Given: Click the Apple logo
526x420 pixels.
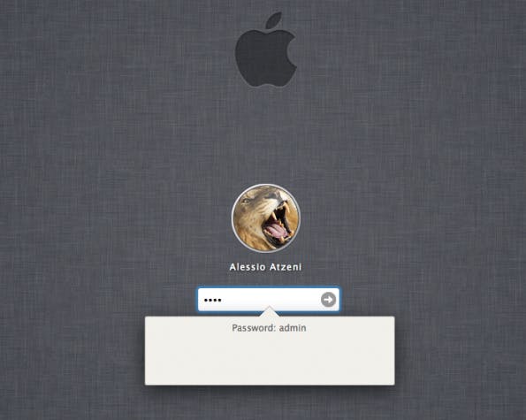Looking at the screenshot, I should click(x=266, y=50).
